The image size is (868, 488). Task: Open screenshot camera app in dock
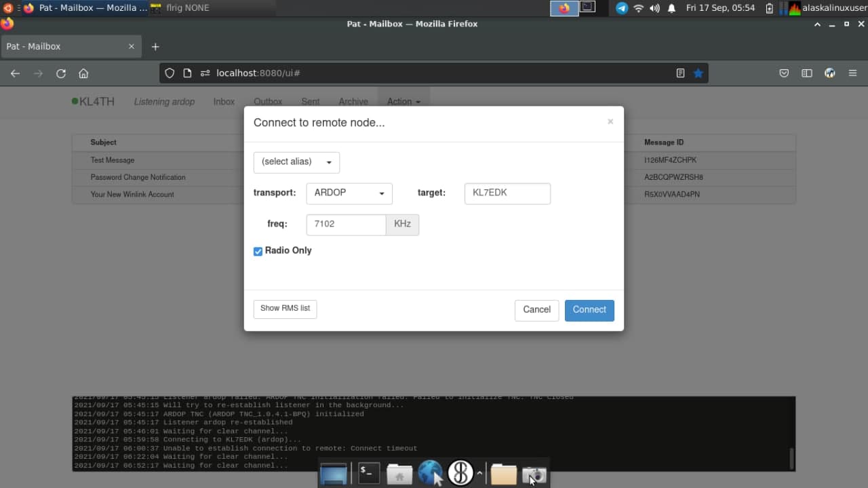[534, 474]
